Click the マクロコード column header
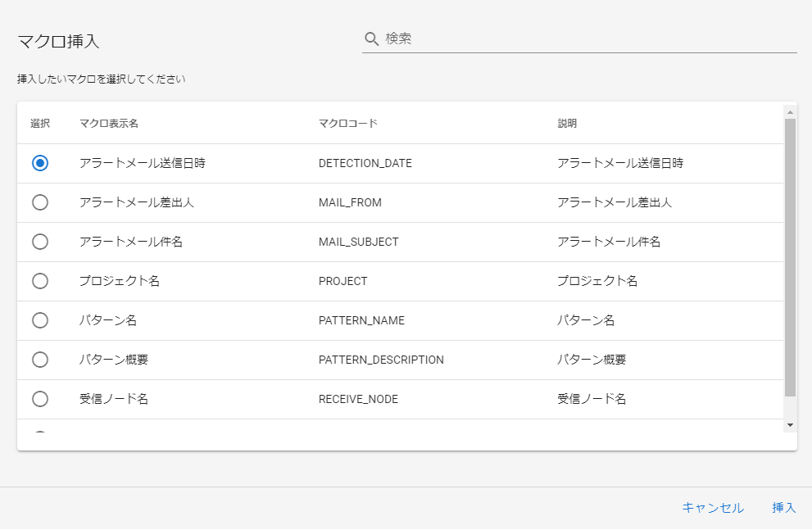 (347, 124)
